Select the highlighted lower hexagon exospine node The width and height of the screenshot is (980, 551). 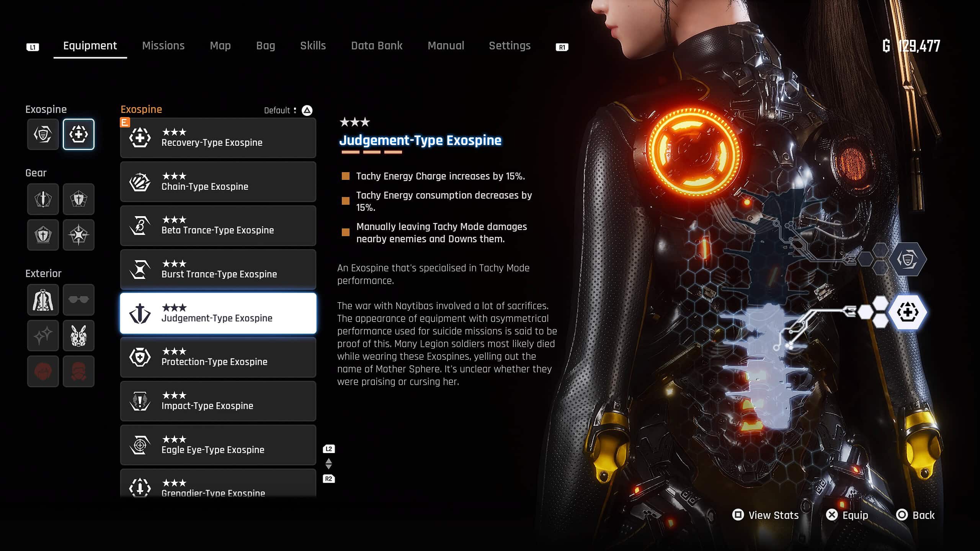point(907,312)
